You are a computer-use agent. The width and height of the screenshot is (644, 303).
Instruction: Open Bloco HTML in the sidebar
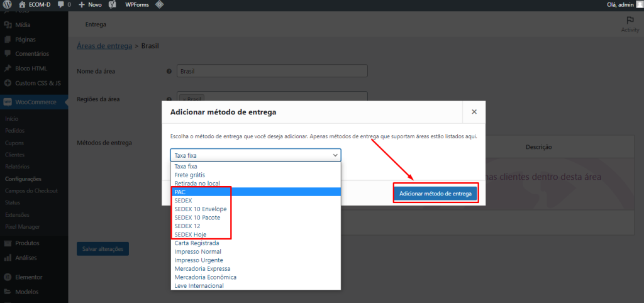pyautogui.click(x=31, y=68)
